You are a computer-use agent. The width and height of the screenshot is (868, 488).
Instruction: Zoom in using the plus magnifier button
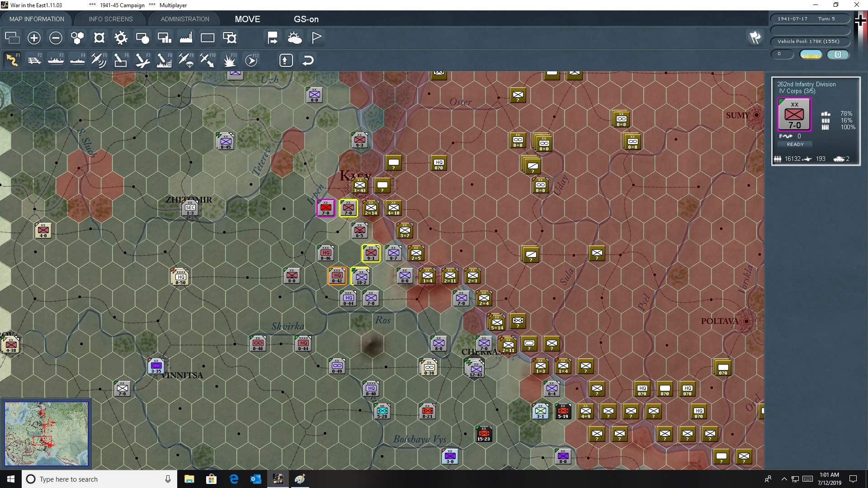click(34, 38)
